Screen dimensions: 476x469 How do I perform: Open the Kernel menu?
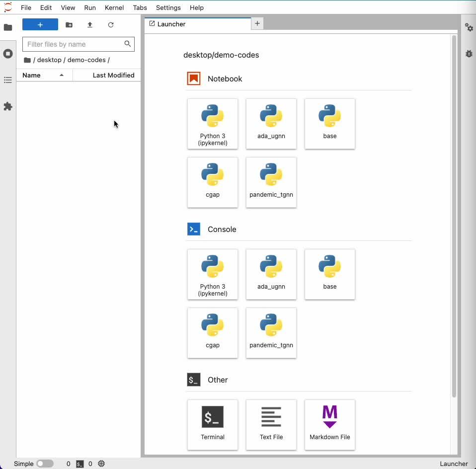[x=114, y=7]
